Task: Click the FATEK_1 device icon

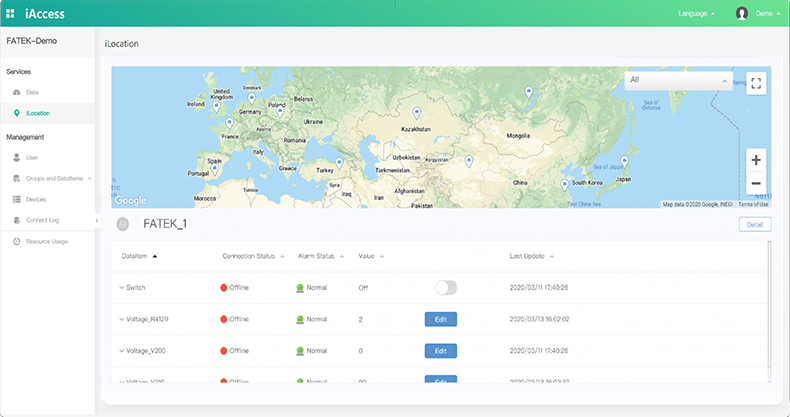Action: [x=122, y=224]
